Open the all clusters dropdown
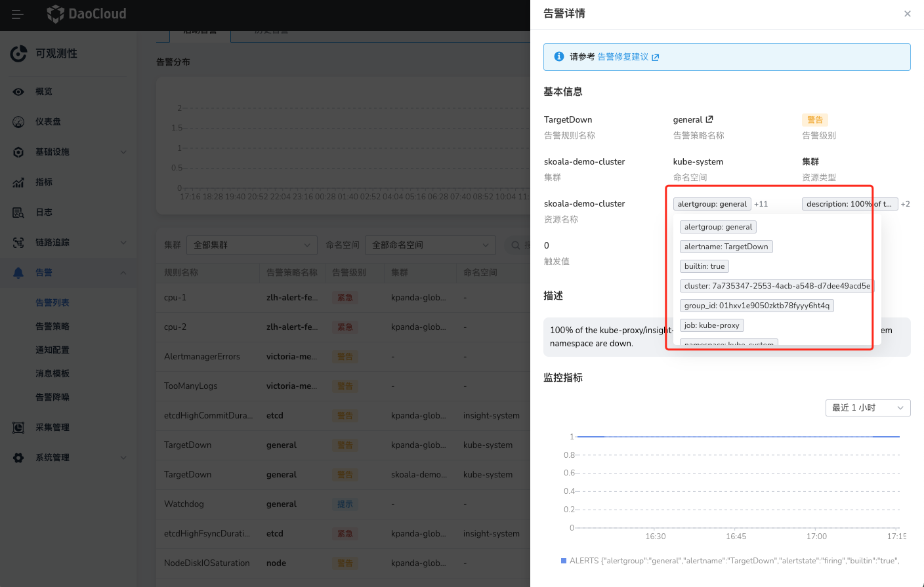 point(251,245)
